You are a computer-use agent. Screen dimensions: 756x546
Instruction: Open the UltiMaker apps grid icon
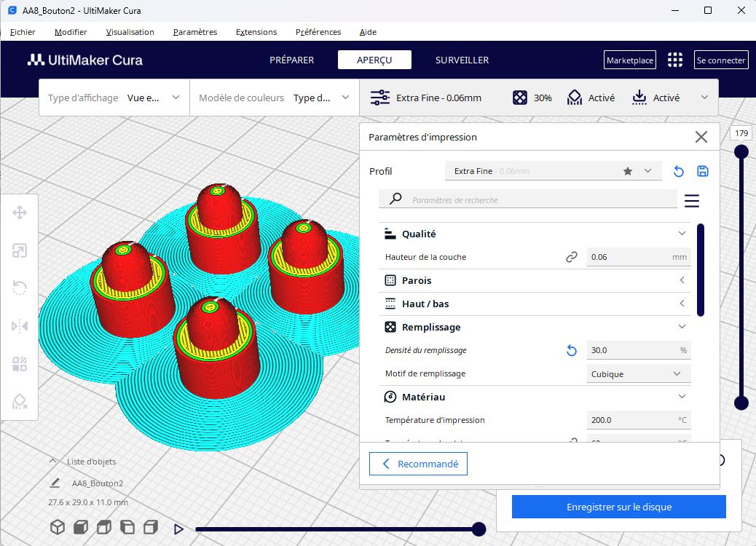675,60
